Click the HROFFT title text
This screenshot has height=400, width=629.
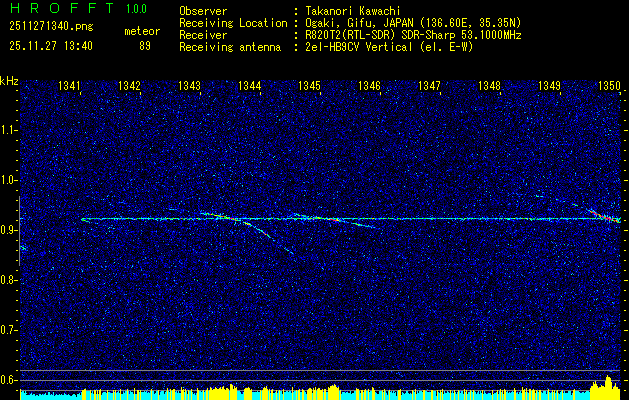[x=62, y=8]
